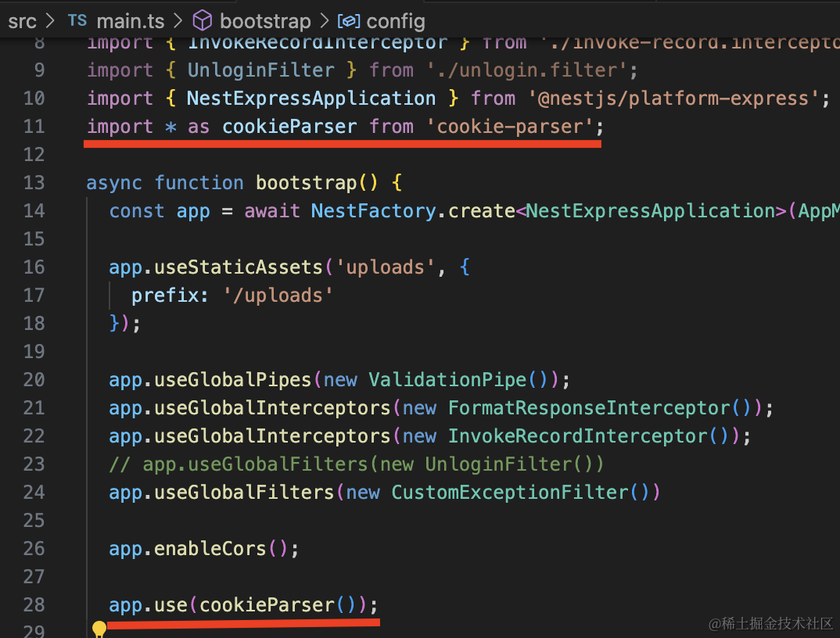Viewport: 840px width, 638px height.
Task: Click the chevron between src and main.ts
Action: point(51,21)
